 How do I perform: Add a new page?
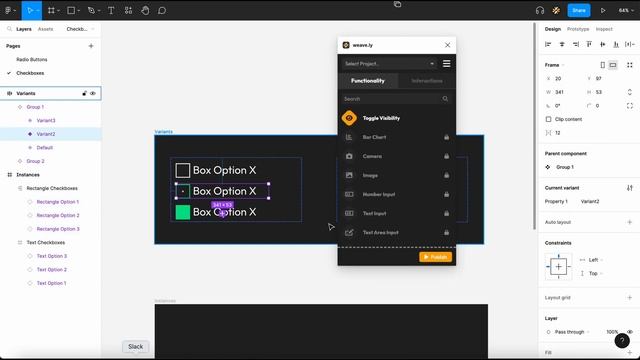click(x=91, y=46)
